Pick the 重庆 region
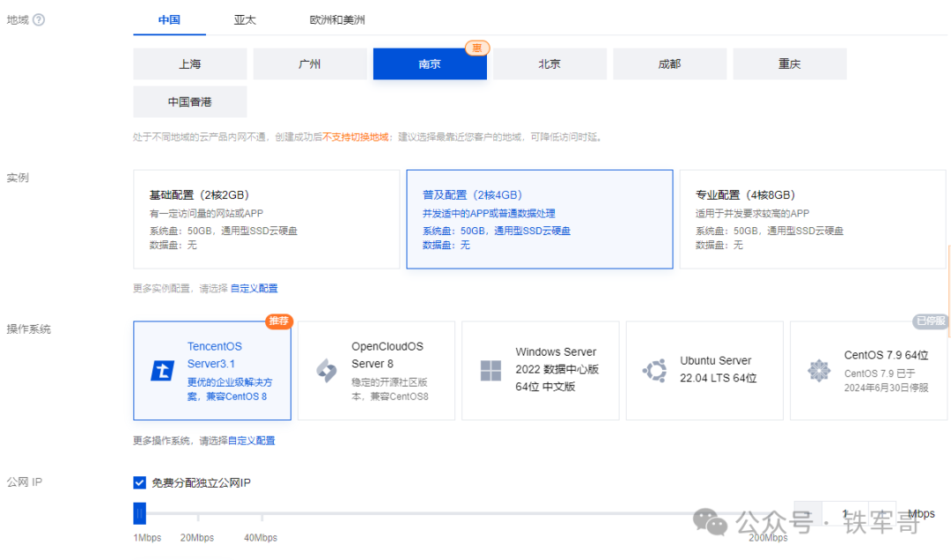Viewport: 951px width, 560px height. (x=790, y=63)
